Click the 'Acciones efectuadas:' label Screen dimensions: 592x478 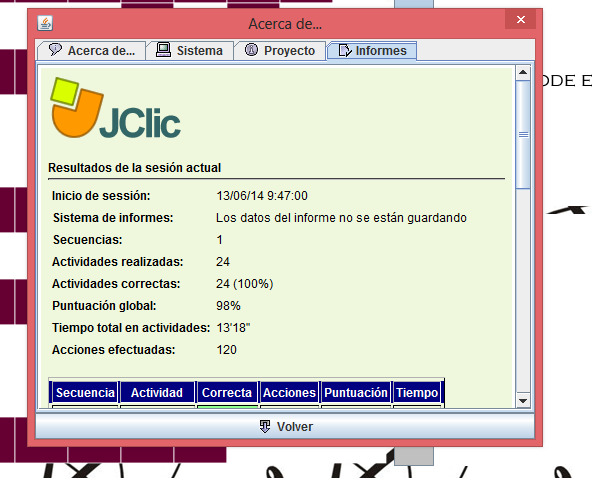[113, 350]
